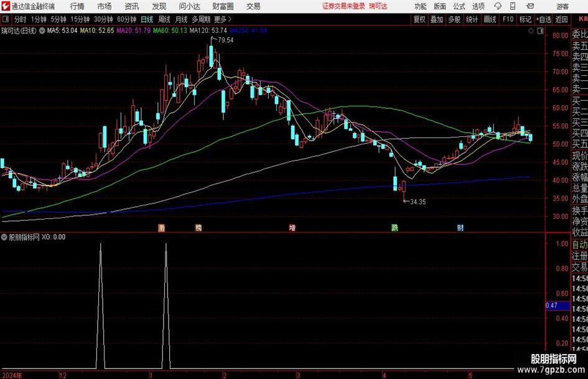Open the 财富圈 menu
588x379 pixels.
[223, 6]
